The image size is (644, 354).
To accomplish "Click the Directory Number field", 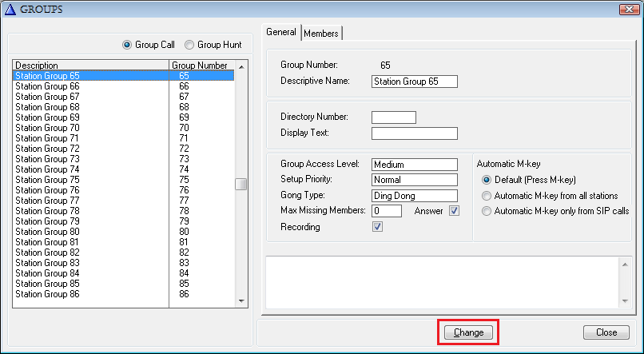I will click(x=394, y=117).
